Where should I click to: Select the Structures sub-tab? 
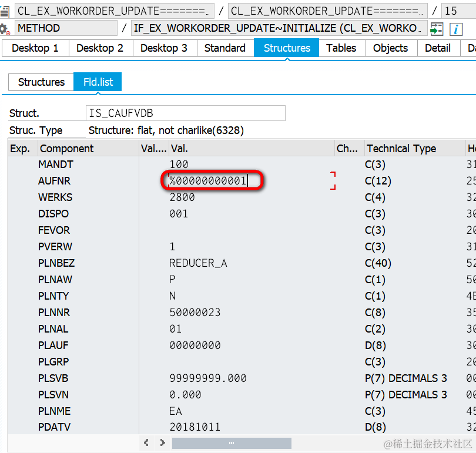point(41,82)
